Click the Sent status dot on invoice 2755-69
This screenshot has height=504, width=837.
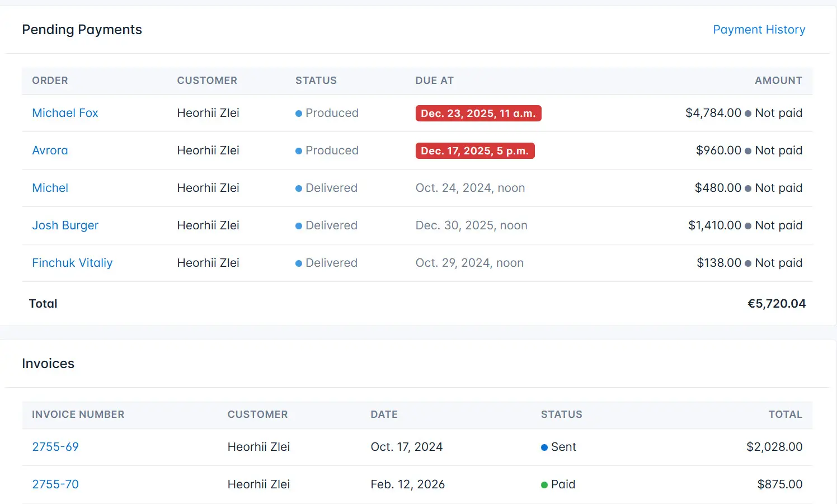click(x=543, y=447)
